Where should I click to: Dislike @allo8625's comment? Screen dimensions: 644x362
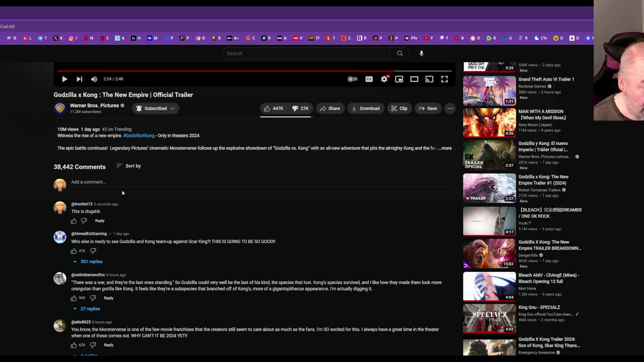tap(93, 345)
